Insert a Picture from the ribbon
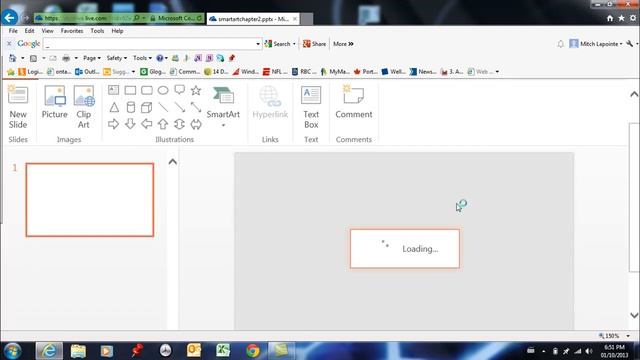 click(x=55, y=102)
